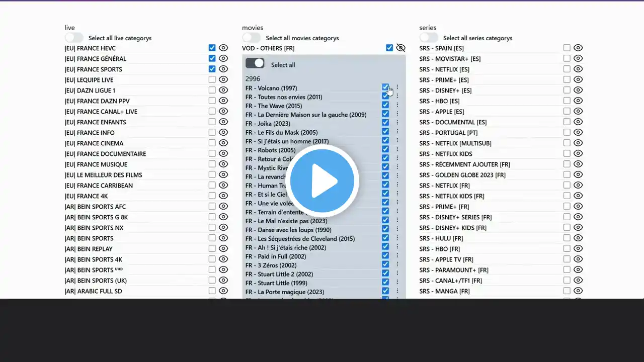
Task: Click eye icon for SRS - GOLDEN GLOBE 2023 [FR]
Action: [x=578, y=174]
